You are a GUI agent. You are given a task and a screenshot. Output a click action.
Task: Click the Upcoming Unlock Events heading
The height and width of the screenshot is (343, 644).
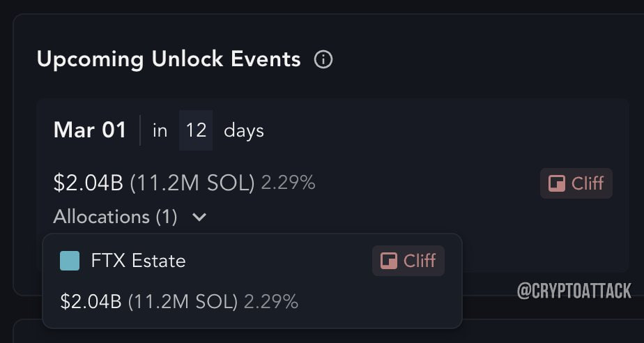(x=169, y=59)
